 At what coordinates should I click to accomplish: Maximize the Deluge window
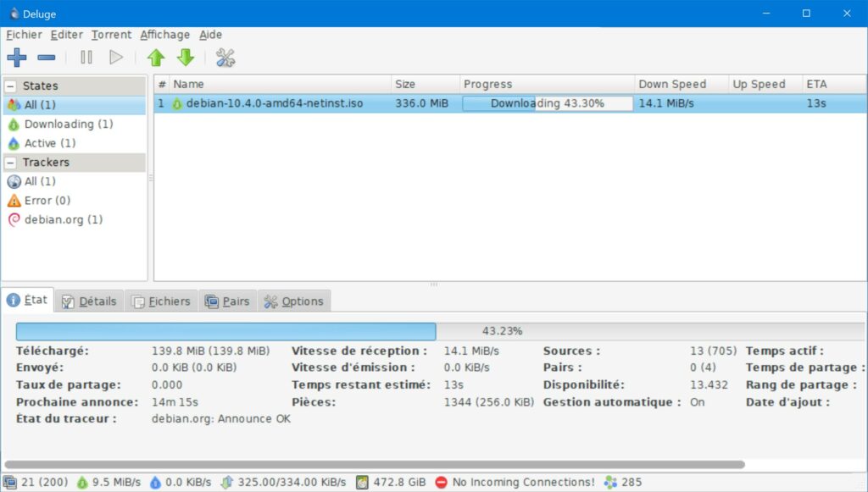(x=807, y=14)
